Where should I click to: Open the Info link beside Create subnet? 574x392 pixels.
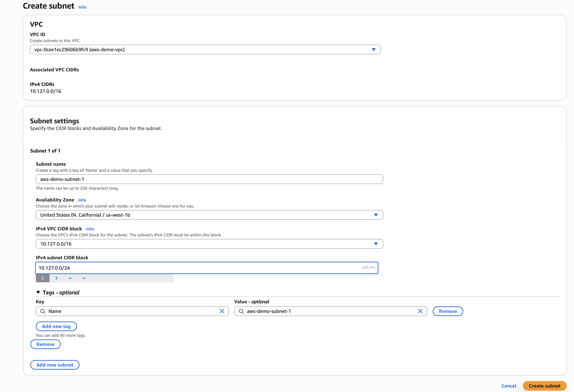[82, 7]
